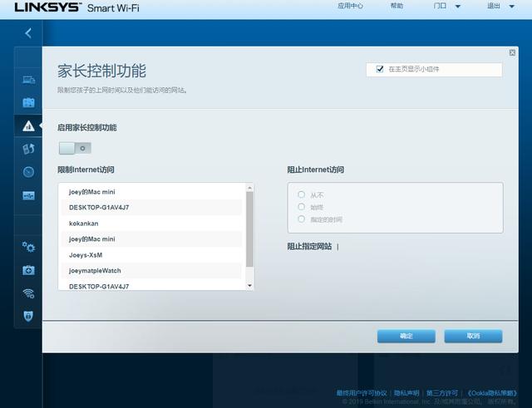Open the 帮助 menu item
Screen dimensions: 532x408
click(x=397, y=6)
